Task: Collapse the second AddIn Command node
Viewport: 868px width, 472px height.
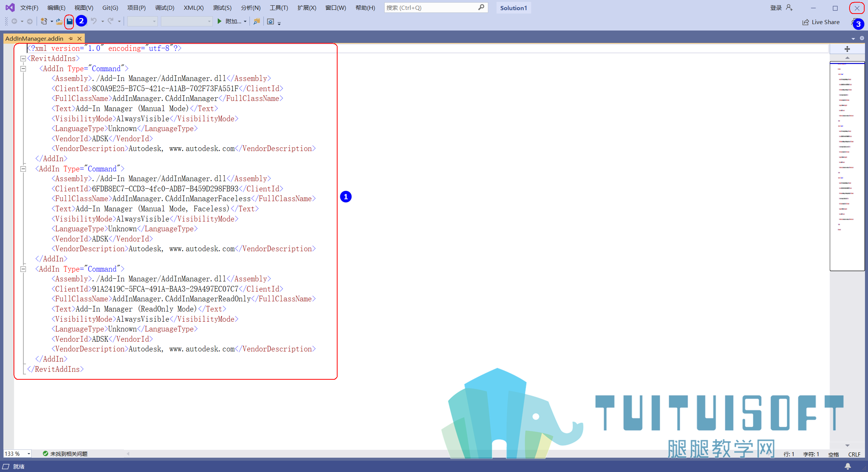Action: (x=23, y=169)
